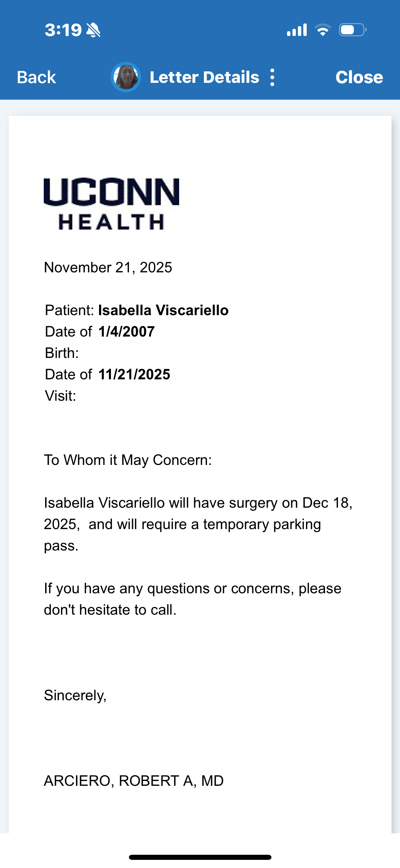Screen dimensions: 400x868
Task: Tap the date of birth 1/4/2007
Action: 127,332
